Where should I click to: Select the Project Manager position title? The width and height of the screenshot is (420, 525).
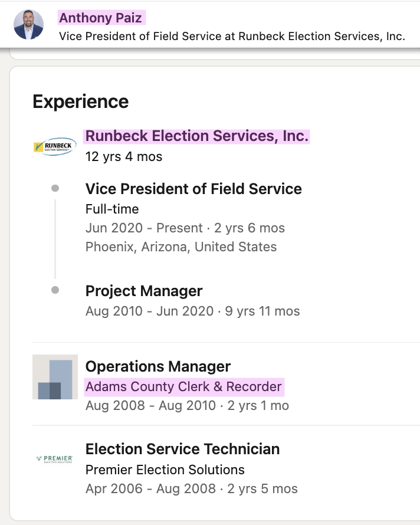coord(144,291)
